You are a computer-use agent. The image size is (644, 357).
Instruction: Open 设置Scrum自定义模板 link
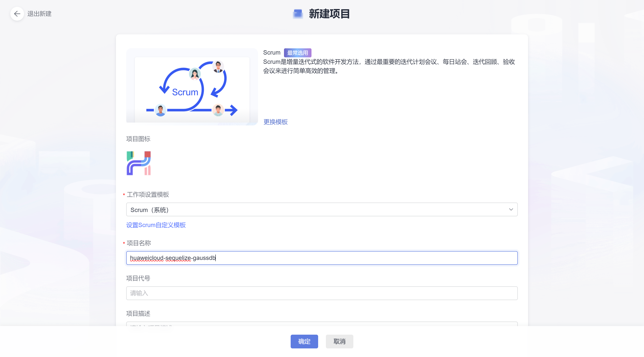click(156, 225)
